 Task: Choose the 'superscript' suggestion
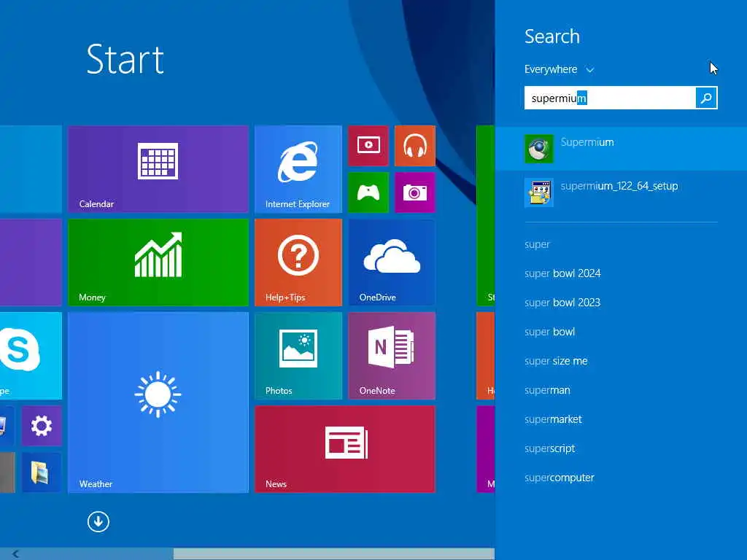[550, 448]
